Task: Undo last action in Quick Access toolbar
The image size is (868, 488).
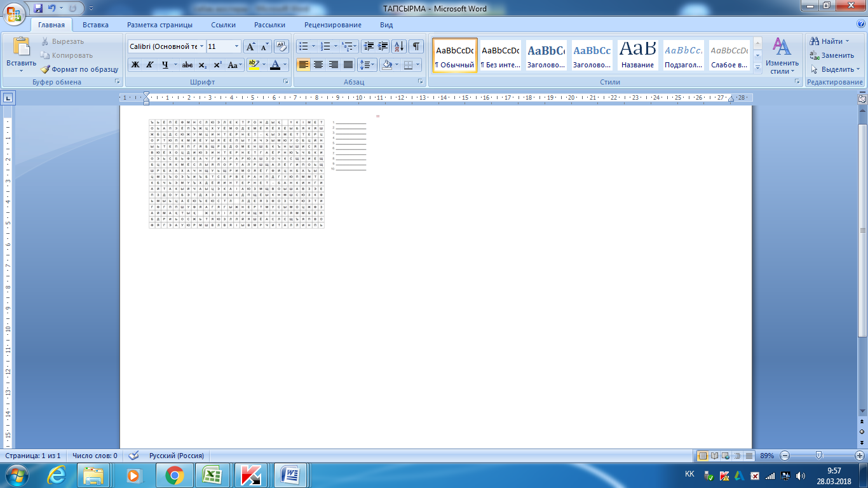Action: pos(53,8)
